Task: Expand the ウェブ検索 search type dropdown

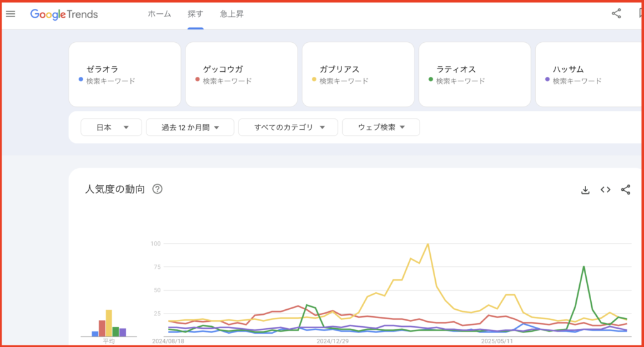Action: point(381,127)
